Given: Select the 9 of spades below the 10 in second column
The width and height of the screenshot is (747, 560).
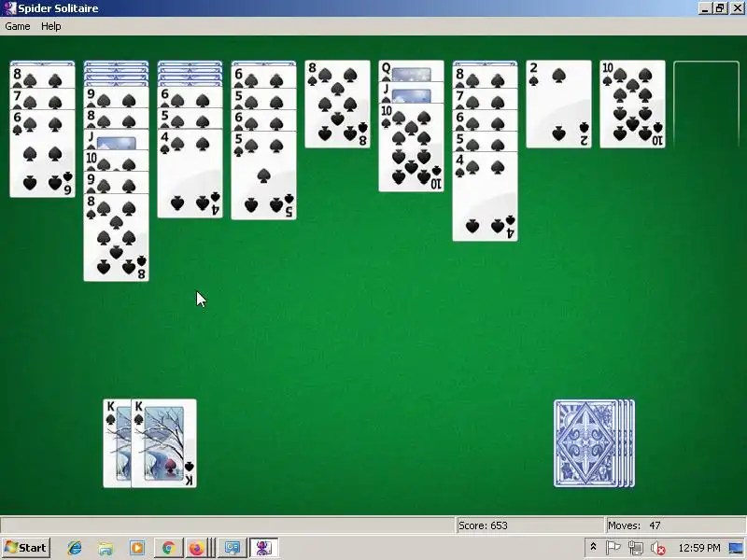Looking at the screenshot, I should [116, 183].
